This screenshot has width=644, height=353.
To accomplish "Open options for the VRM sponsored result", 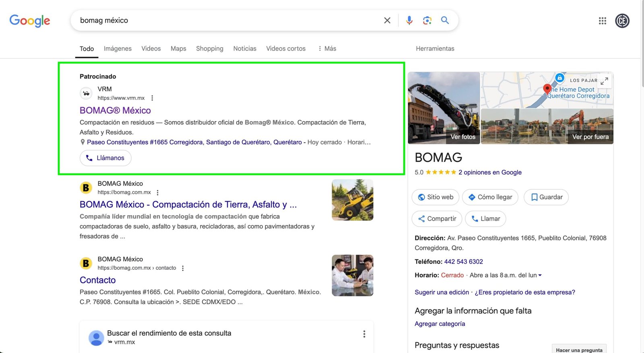I will click(152, 98).
